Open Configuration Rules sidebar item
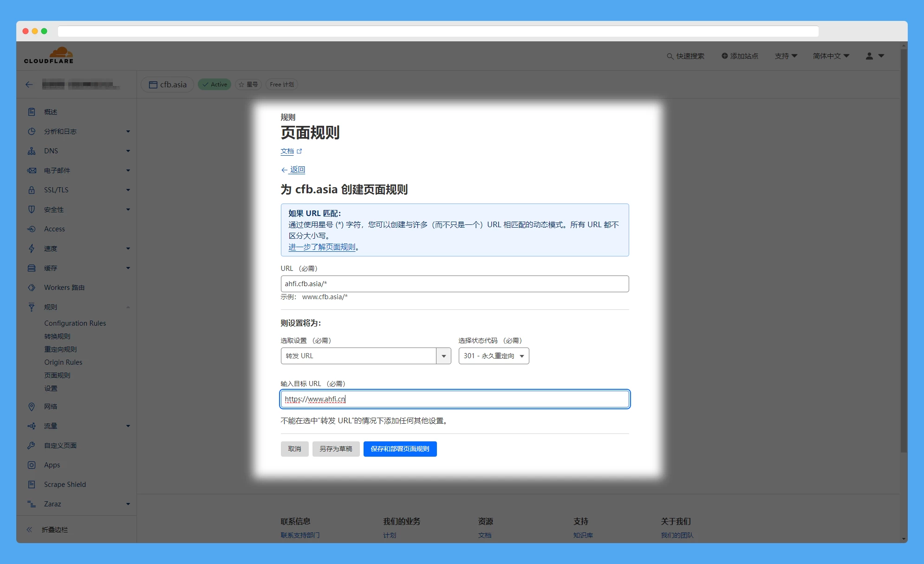Viewport: 924px width, 564px height. pyautogui.click(x=75, y=323)
